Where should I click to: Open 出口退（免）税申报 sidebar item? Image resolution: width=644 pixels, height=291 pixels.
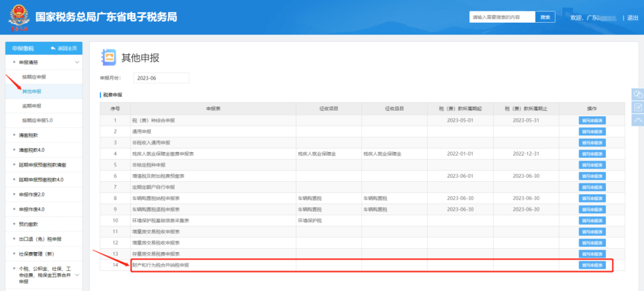pyautogui.click(x=39, y=239)
